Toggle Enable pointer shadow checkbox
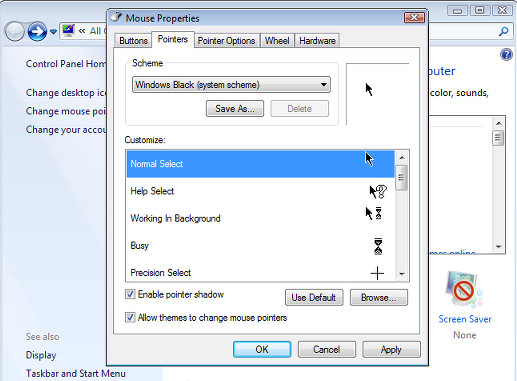Screen dimensions: 517x381 click(130, 294)
